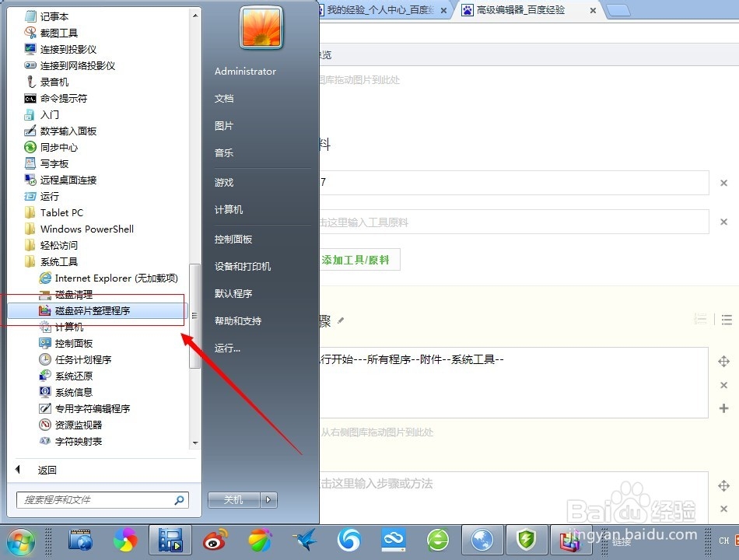Launch 磁盘碎片整理程序
The height and width of the screenshot is (560, 739).
click(x=97, y=310)
